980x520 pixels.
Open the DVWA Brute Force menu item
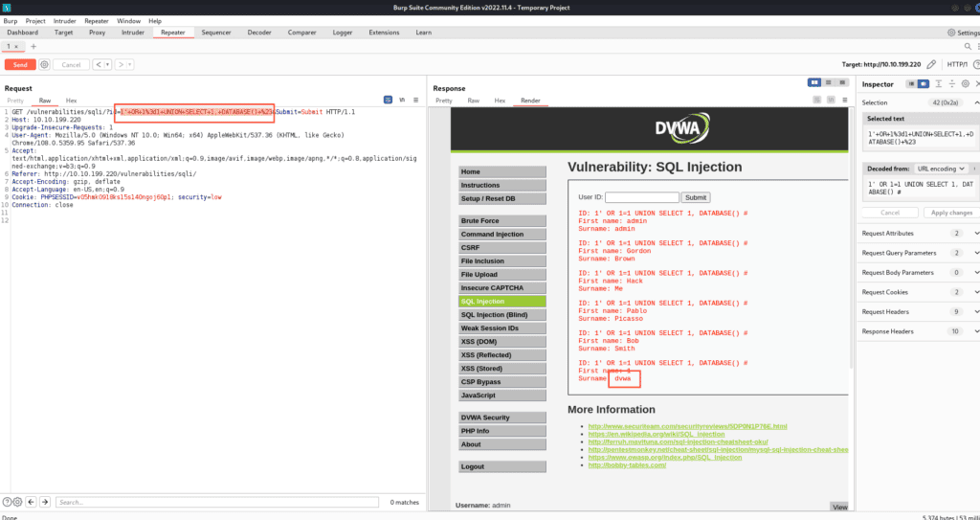click(502, 221)
